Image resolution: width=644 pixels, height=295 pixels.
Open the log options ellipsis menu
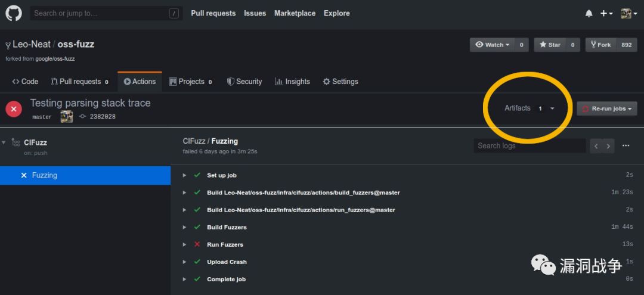coord(626,145)
